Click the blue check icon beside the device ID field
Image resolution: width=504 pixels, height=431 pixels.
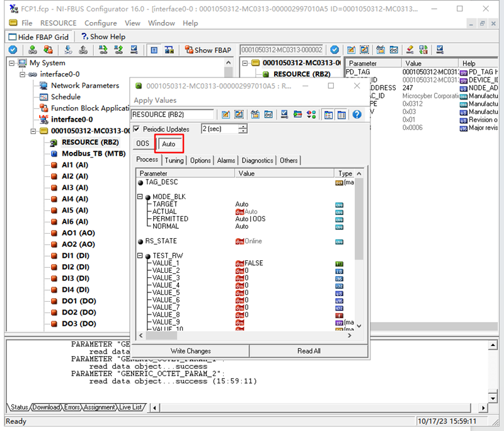tap(335, 50)
